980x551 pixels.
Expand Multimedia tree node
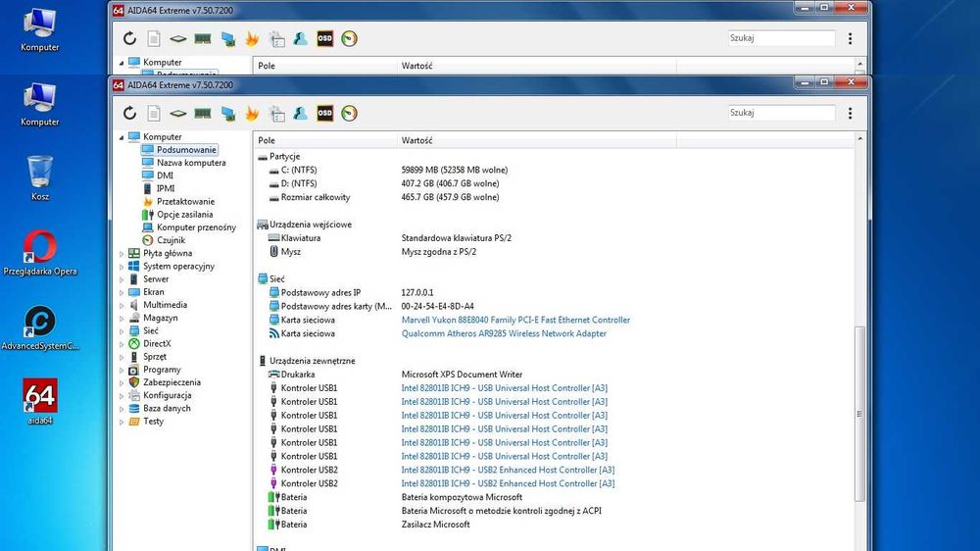click(x=122, y=305)
